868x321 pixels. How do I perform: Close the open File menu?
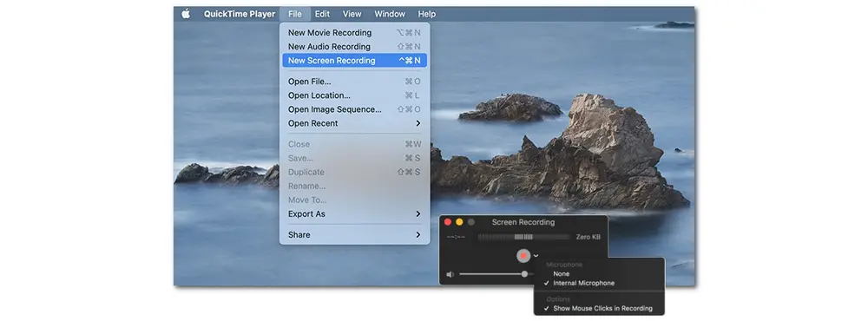[295, 14]
